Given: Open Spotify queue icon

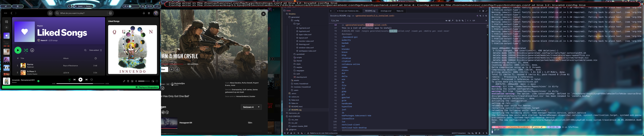Looking at the screenshot, I should point(128,81).
